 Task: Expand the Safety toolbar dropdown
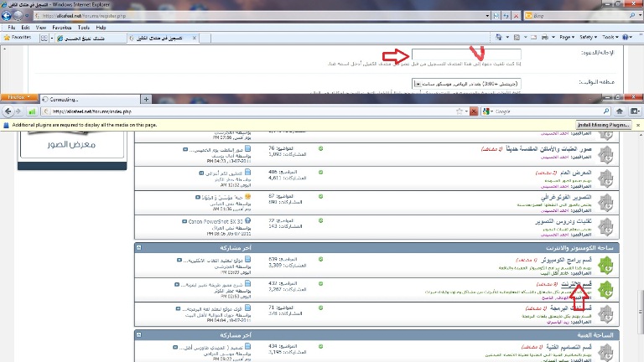click(588, 39)
